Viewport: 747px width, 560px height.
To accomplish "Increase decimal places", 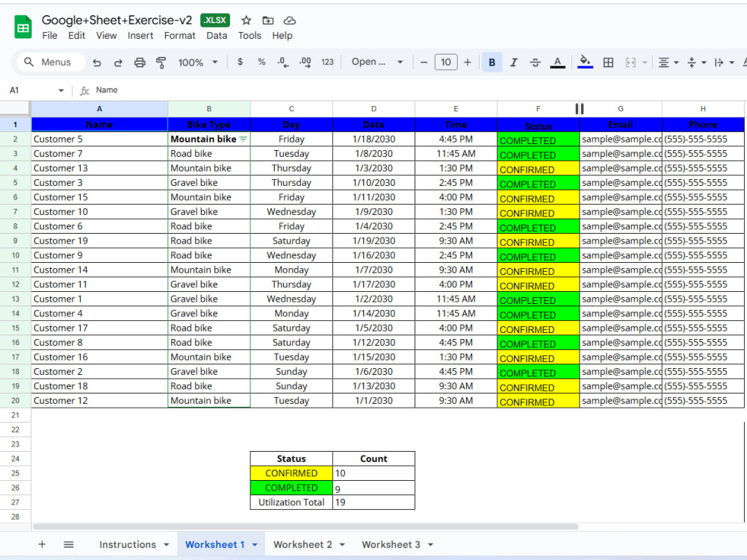I will click(305, 63).
